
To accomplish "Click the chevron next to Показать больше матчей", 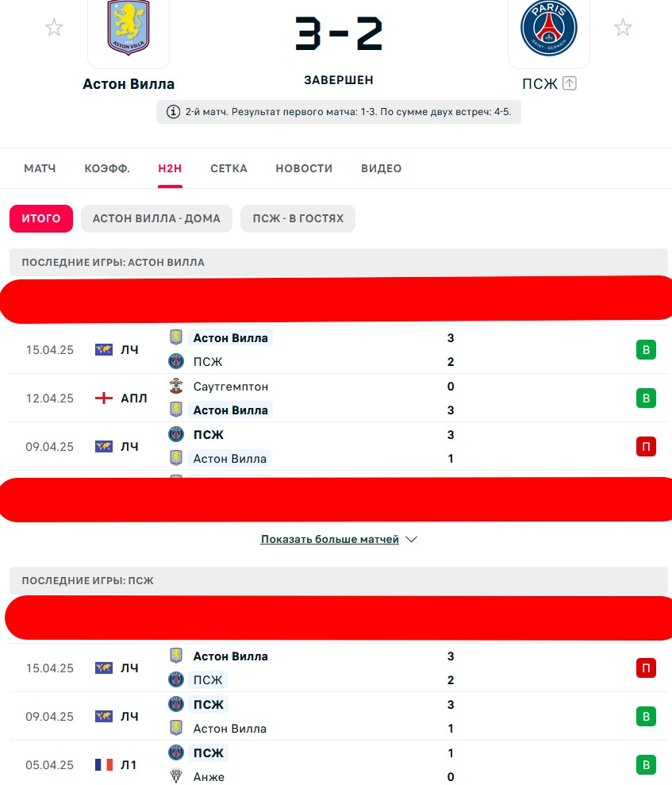I will point(411,539).
